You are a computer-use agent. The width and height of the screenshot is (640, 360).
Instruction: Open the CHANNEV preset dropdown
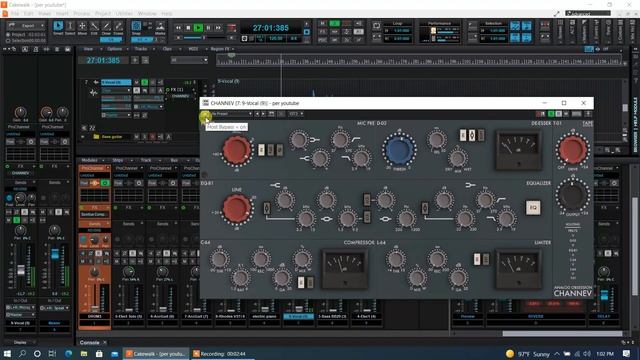(x=232, y=114)
